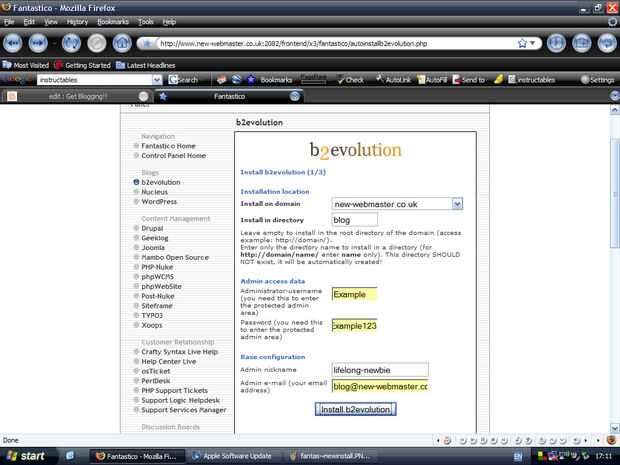Reload the page with the refresh icon
620x465 pixels.
pyautogui.click(x=72, y=43)
